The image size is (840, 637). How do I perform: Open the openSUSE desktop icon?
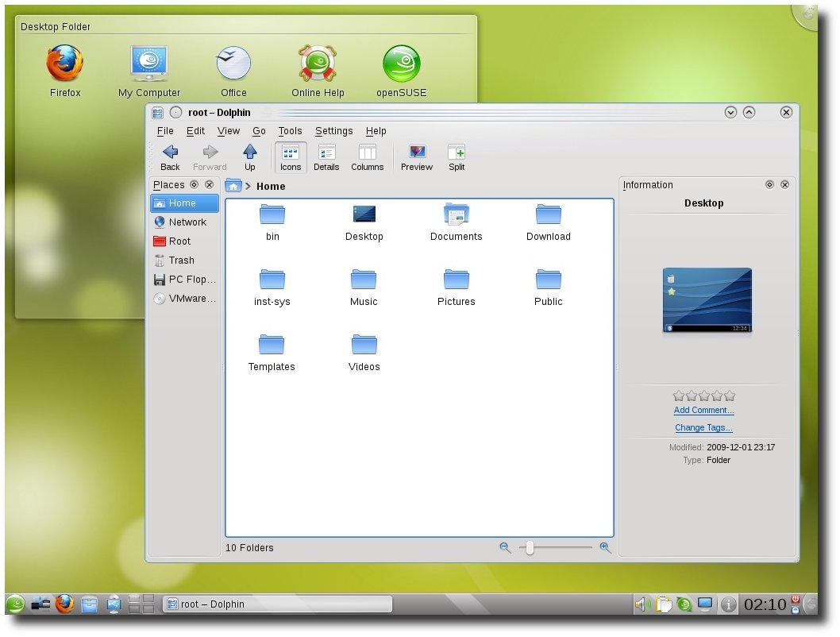(401, 64)
